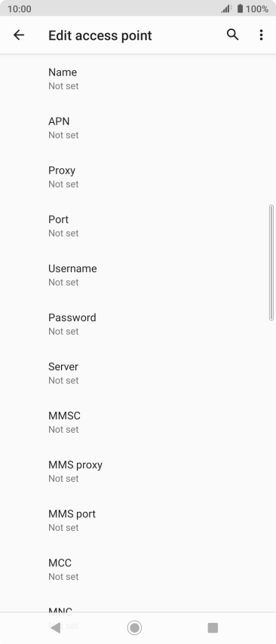The height and width of the screenshot is (644, 276).
Task: Click the vertical scrollbar handle
Action: click(271, 262)
